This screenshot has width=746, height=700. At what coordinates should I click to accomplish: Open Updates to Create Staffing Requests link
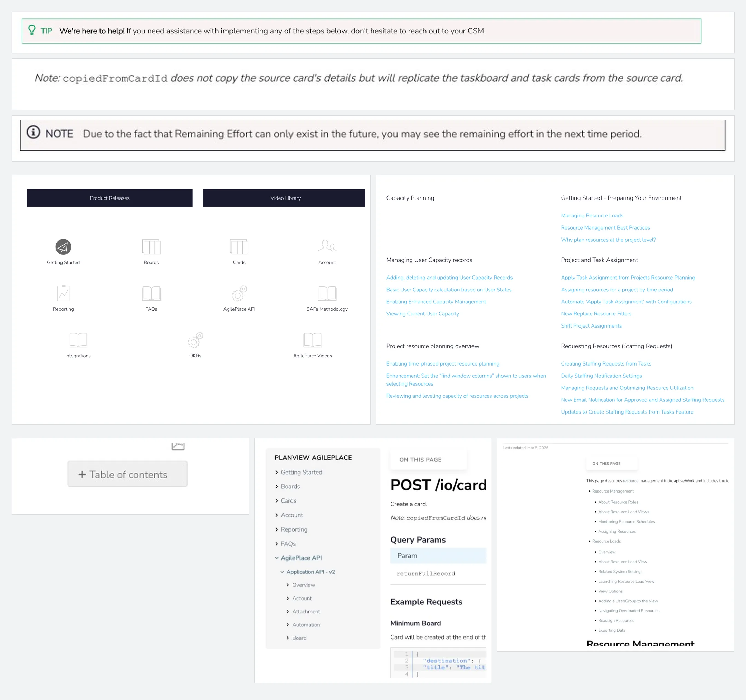[627, 411]
